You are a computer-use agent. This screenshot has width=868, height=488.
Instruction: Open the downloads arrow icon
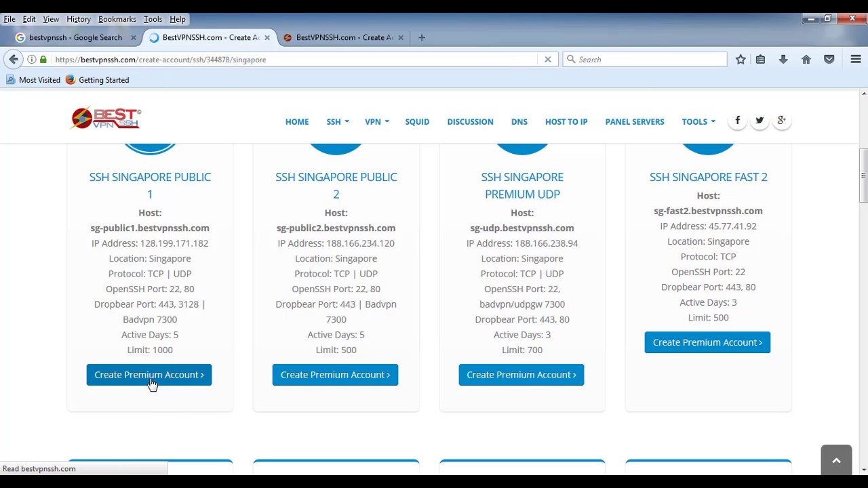(x=783, y=60)
